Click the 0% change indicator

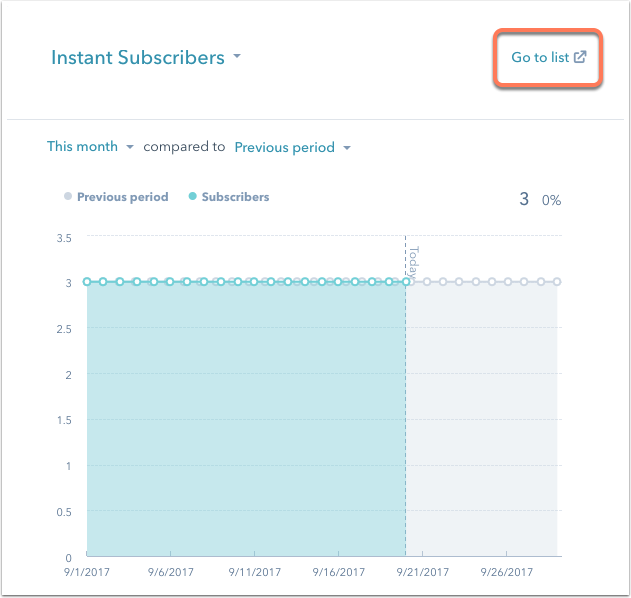pyautogui.click(x=551, y=200)
